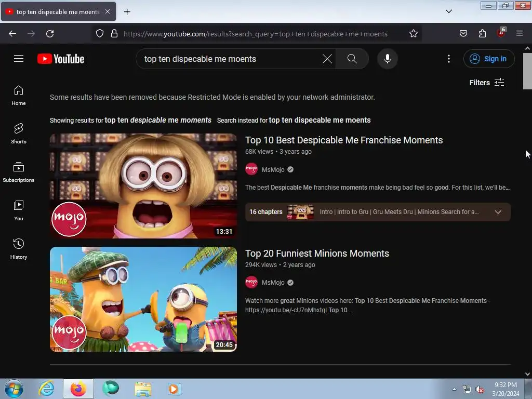
Task: Open the Top 20 Funniest Minions thumbnail
Action: tap(143, 299)
